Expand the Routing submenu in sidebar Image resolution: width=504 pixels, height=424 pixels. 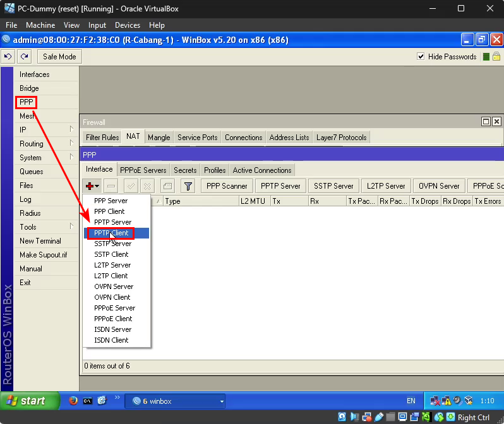[x=71, y=143]
